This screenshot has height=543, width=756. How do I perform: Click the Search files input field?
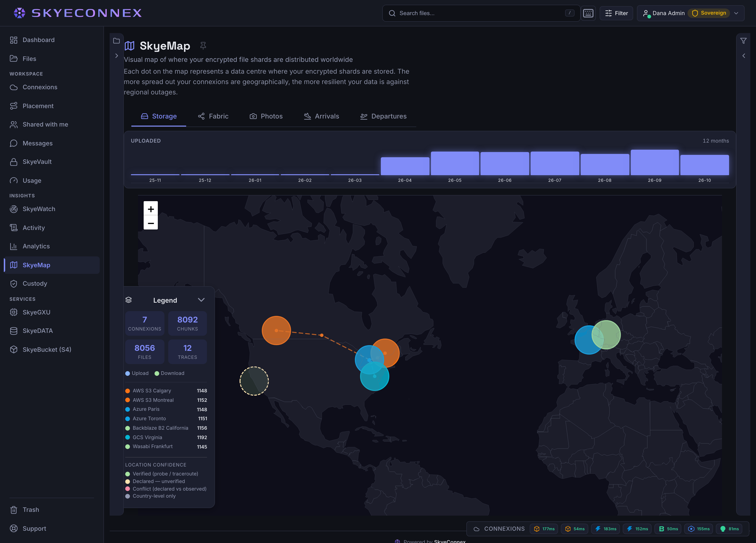tap(481, 13)
